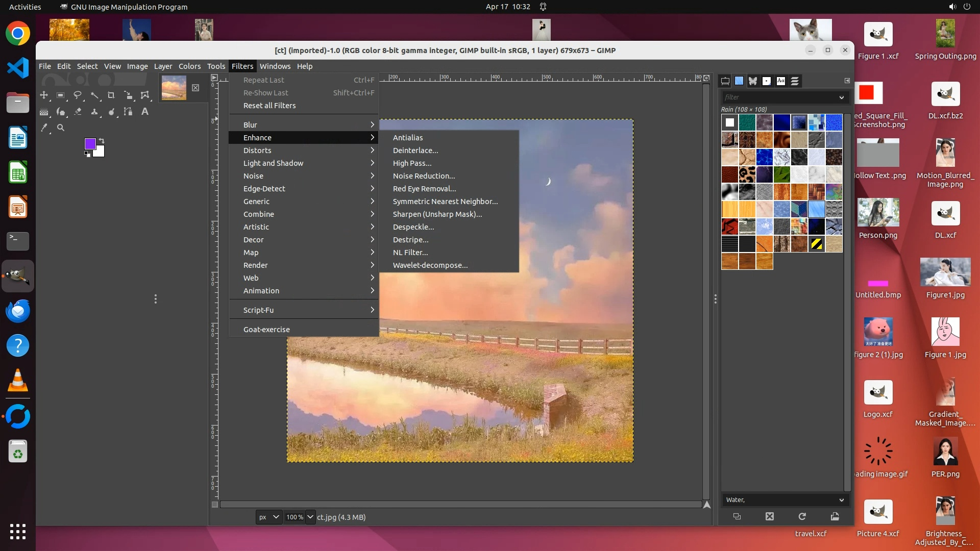
Task: Select the Free Select lasso tool
Action: click(x=78, y=95)
